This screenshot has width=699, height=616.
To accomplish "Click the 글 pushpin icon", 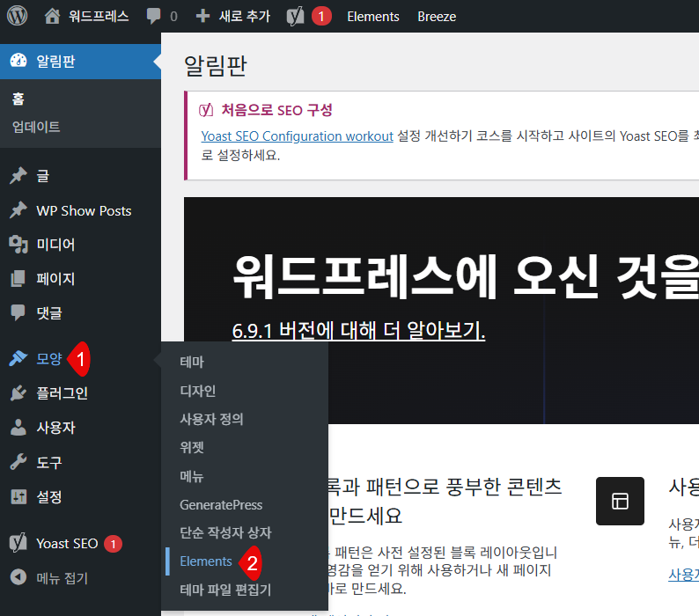I will pyautogui.click(x=18, y=176).
